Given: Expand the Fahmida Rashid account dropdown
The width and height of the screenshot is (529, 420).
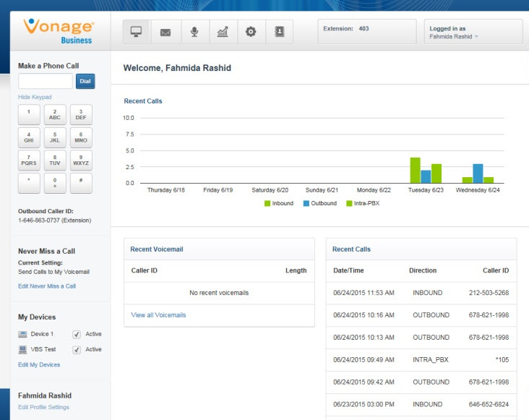Looking at the screenshot, I should [x=454, y=35].
